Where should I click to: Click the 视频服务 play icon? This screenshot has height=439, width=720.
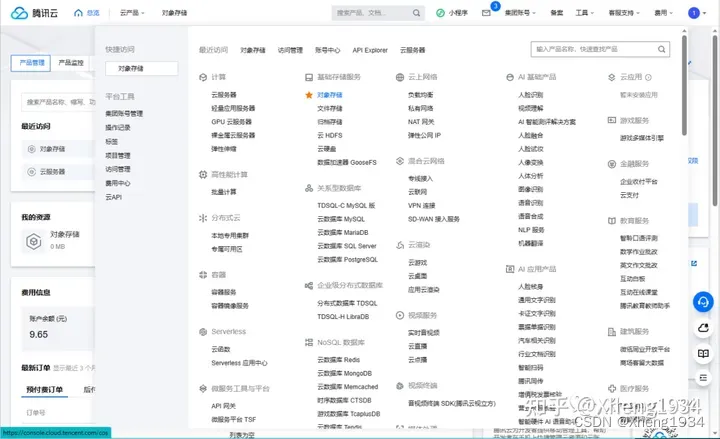coord(400,315)
